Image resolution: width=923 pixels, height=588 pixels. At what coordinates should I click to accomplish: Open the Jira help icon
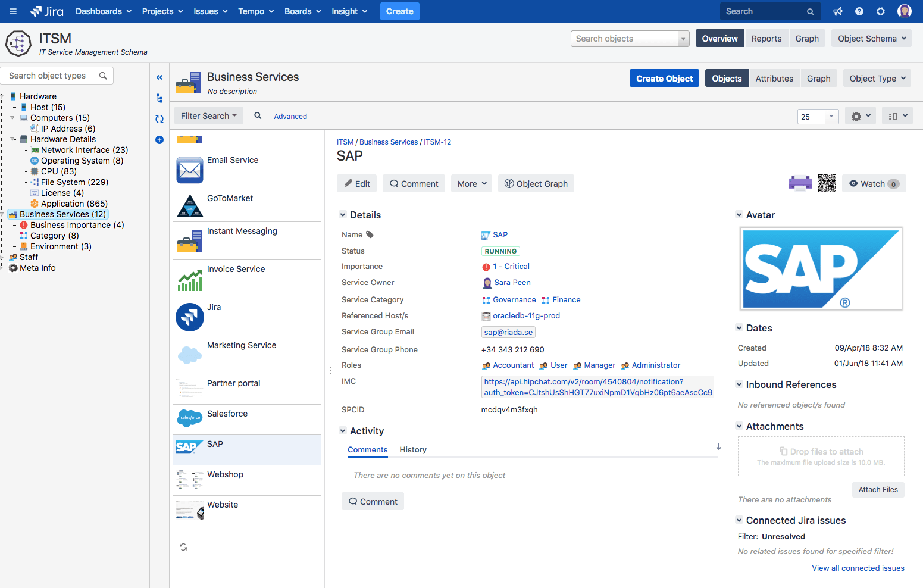coord(859,11)
